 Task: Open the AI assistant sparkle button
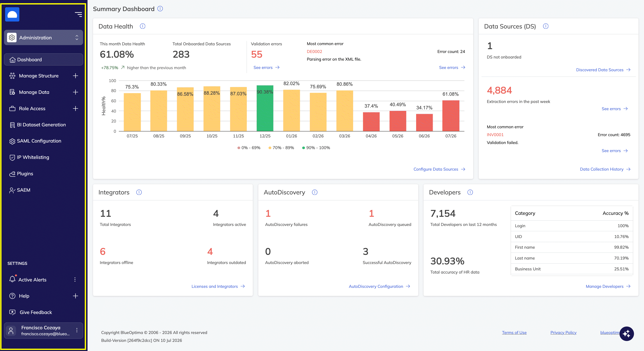627,334
